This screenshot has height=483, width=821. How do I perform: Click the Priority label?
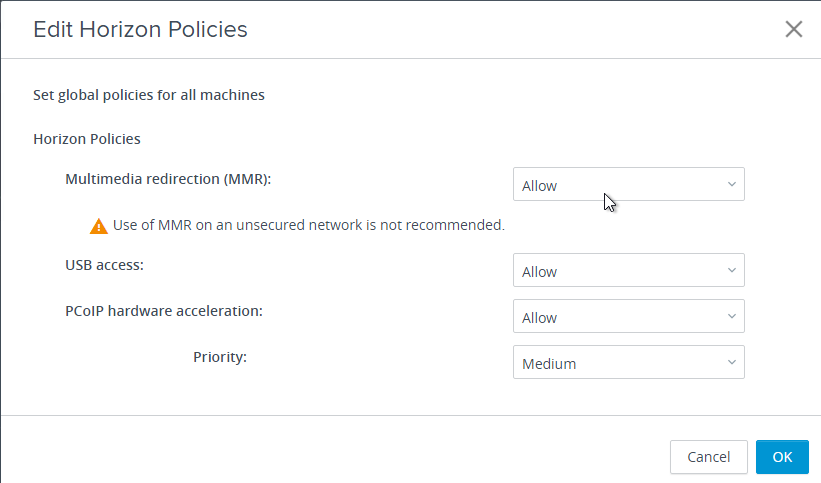[x=220, y=357]
